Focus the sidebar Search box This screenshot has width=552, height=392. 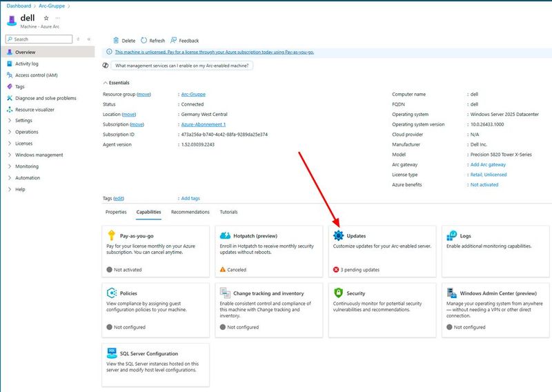tap(39, 39)
